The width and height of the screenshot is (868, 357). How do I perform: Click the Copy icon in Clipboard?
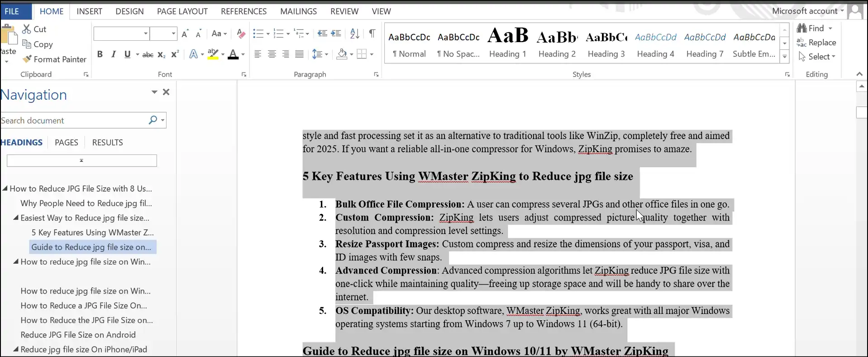[27, 44]
